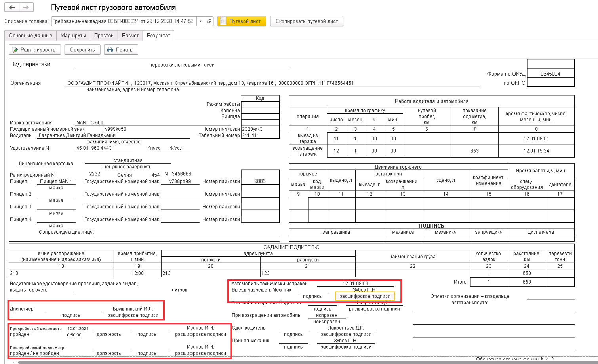Select class value rkfccc
Image resolution: width=598 pixels, height=364 pixels.
(175, 148)
